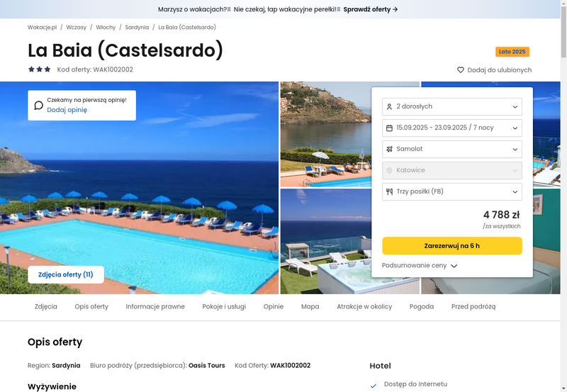567x392 pixels.
Task: Expand Podsumowanie ceny price summary
Action: point(420,265)
